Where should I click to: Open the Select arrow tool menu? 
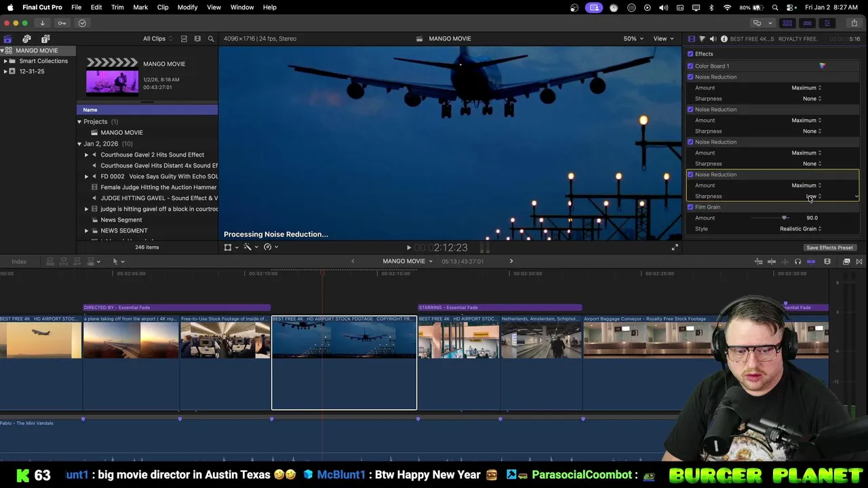coord(118,262)
